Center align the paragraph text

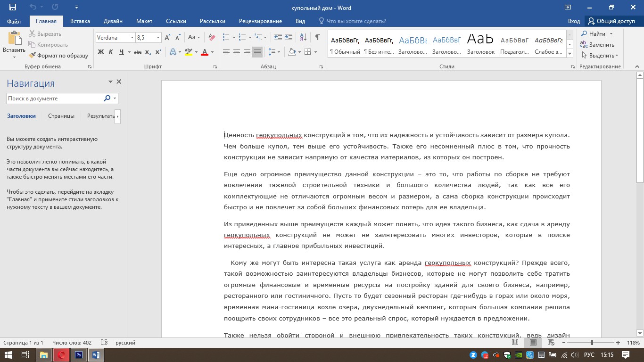pyautogui.click(x=237, y=52)
